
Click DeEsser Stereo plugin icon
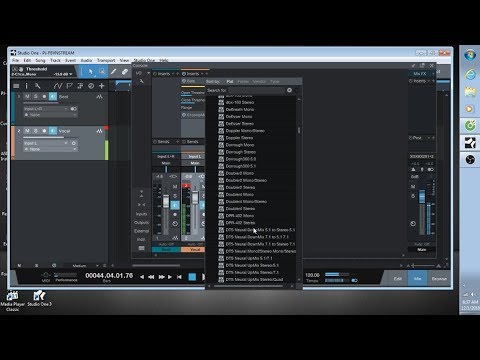[x=221, y=124]
